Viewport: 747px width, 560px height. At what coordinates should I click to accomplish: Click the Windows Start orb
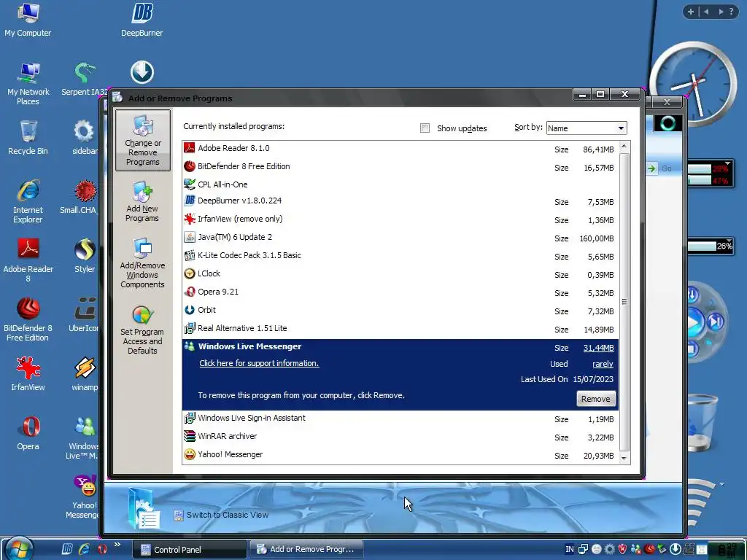(20, 548)
